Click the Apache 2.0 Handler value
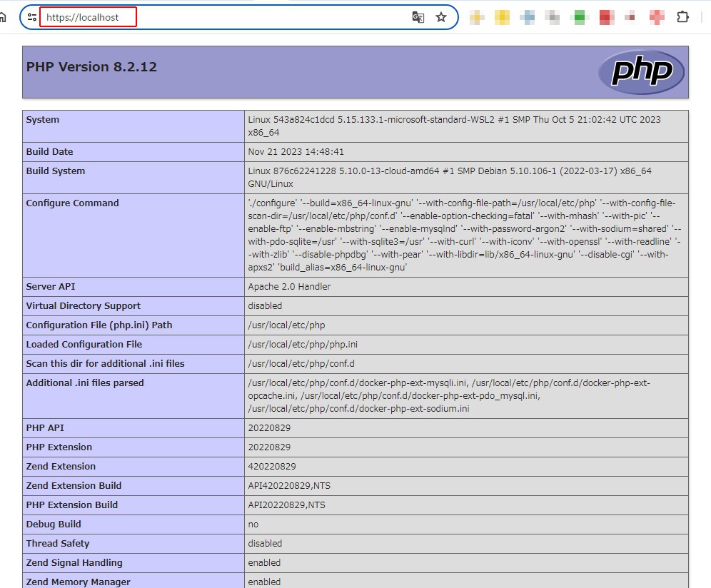This screenshot has width=711, height=588. (x=289, y=287)
